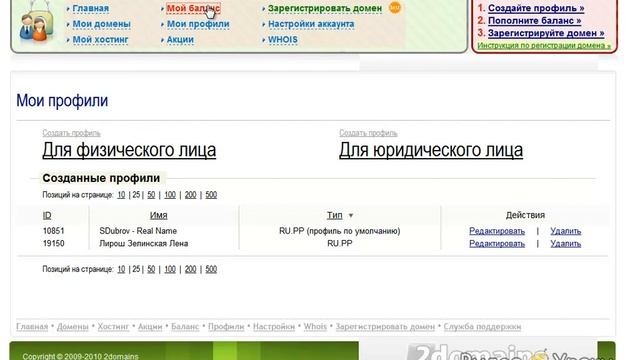Create profile Для физического лица
The height and width of the screenshot is (360, 640).
[x=129, y=150]
